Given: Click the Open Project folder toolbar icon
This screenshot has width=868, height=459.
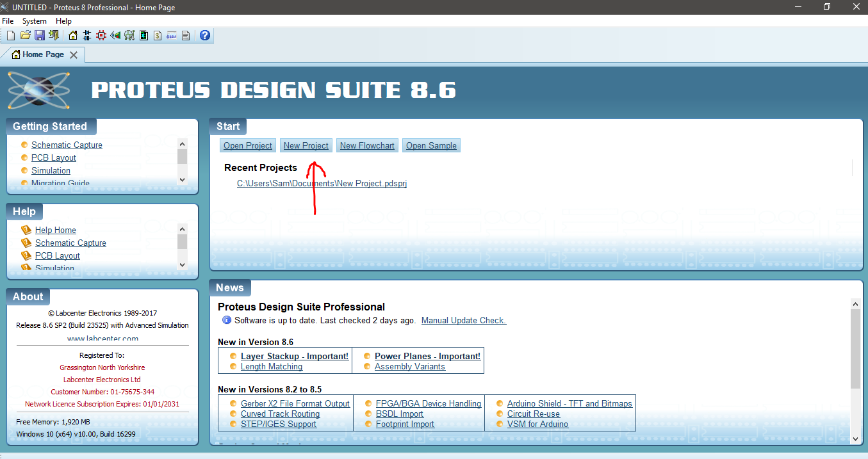Looking at the screenshot, I should tap(26, 35).
